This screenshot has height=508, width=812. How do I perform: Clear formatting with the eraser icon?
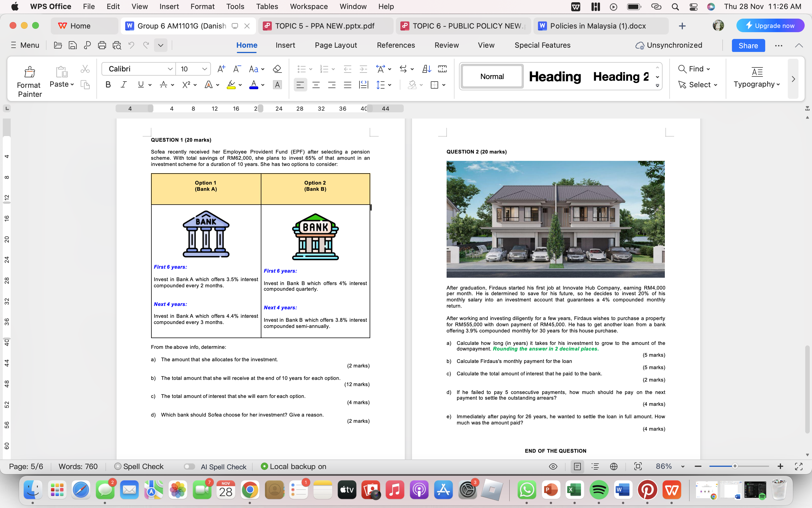[x=277, y=69]
